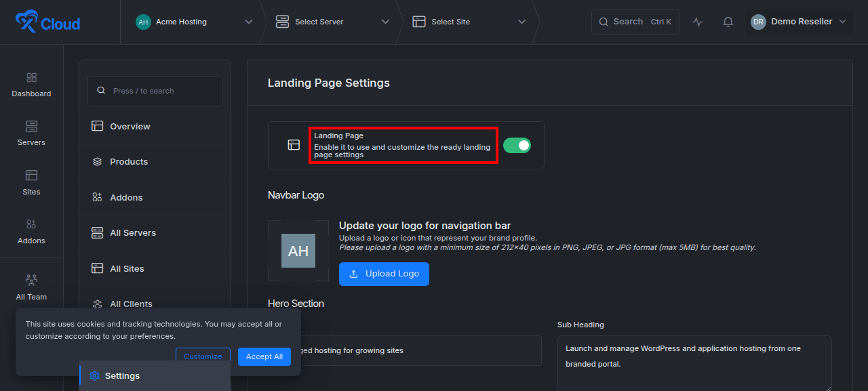Image resolution: width=868 pixels, height=391 pixels.
Task: Click the 'Landing Page Settings' heading
Action: (329, 83)
